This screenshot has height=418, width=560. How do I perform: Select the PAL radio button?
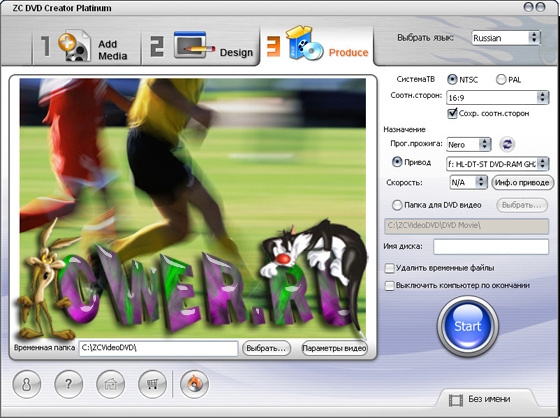coord(501,79)
